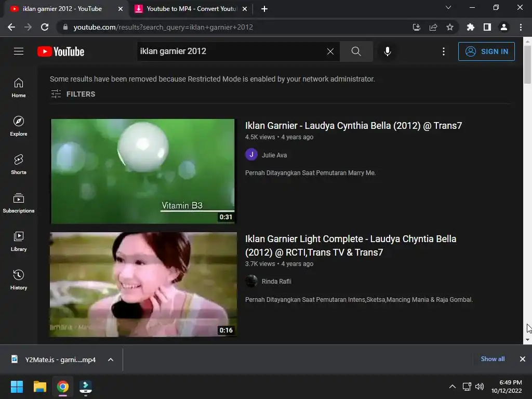Switch to the 'Youtube to MP4' tab
The image size is (532, 399).
coord(191,9)
